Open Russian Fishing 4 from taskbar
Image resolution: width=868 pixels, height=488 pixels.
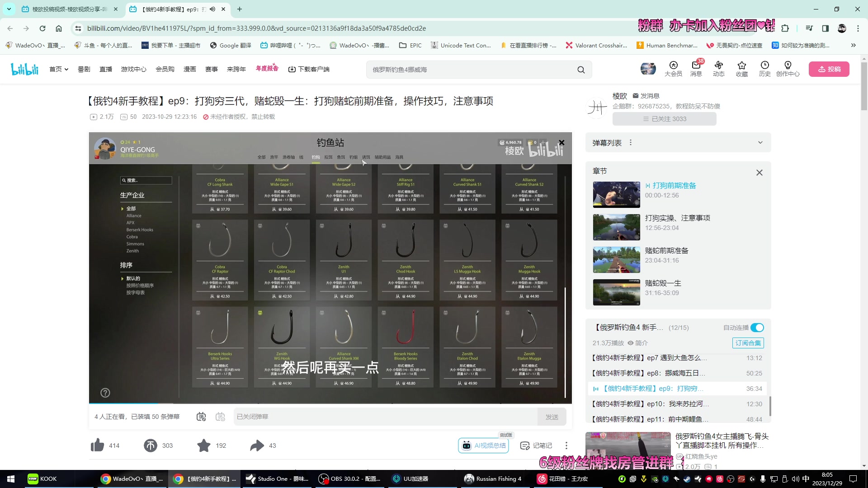(494, 479)
